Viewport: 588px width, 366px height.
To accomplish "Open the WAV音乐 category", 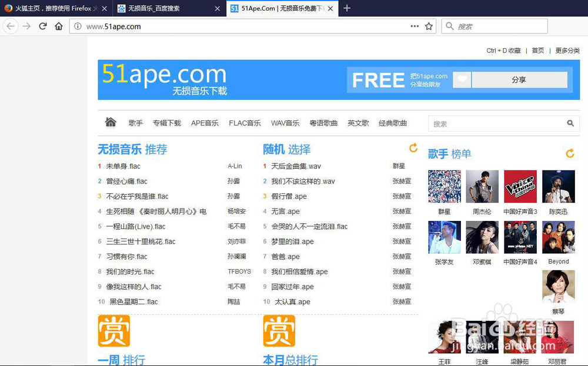I will [285, 123].
